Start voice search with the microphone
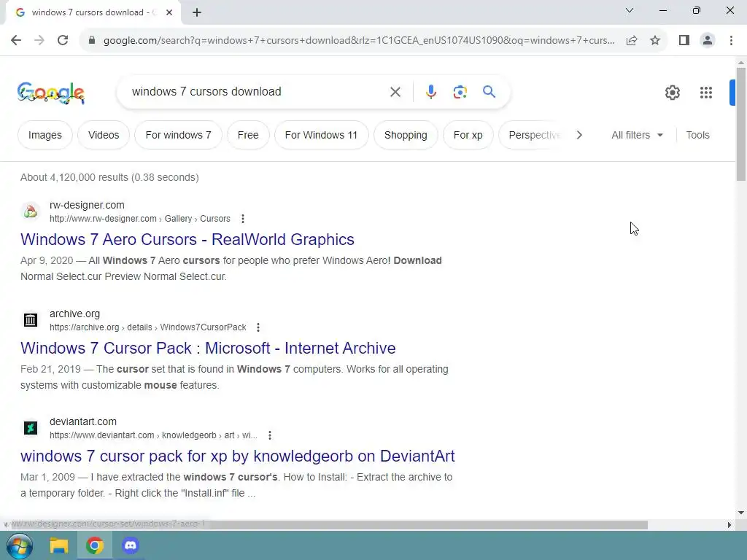The width and height of the screenshot is (747, 560). (x=430, y=91)
